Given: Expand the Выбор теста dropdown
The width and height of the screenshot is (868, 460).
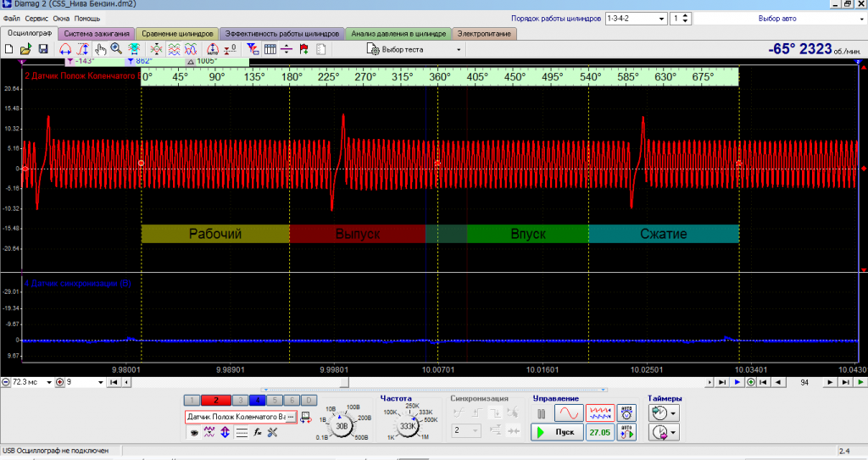Looking at the screenshot, I should coord(459,49).
